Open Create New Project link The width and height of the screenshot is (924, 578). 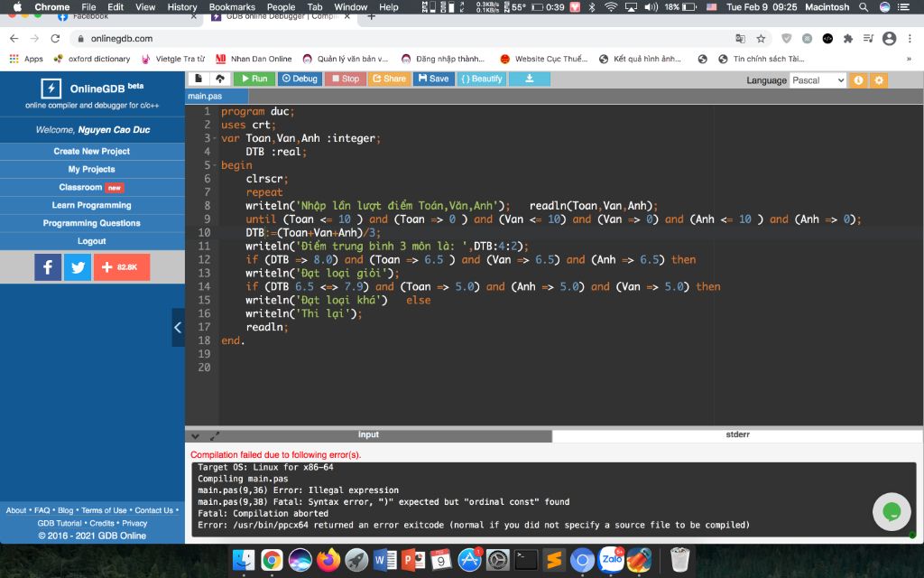92,151
